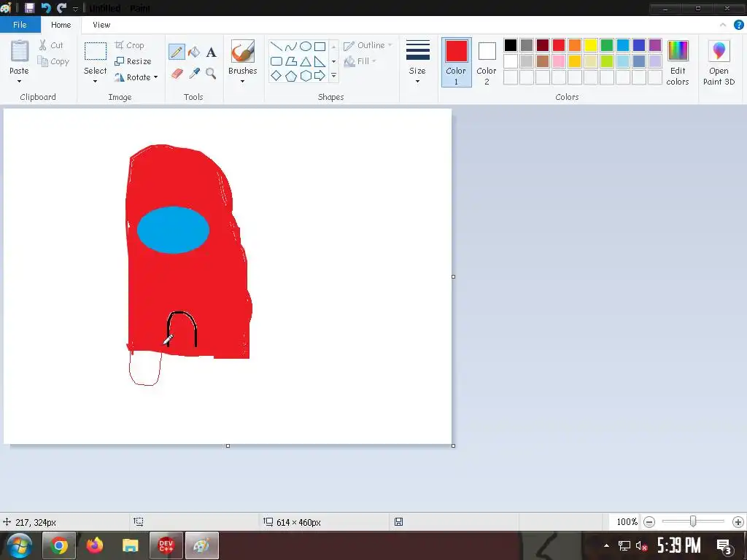Click the zoom slider thumb
This screenshot has width=747, height=560.
pyautogui.click(x=693, y=522)
